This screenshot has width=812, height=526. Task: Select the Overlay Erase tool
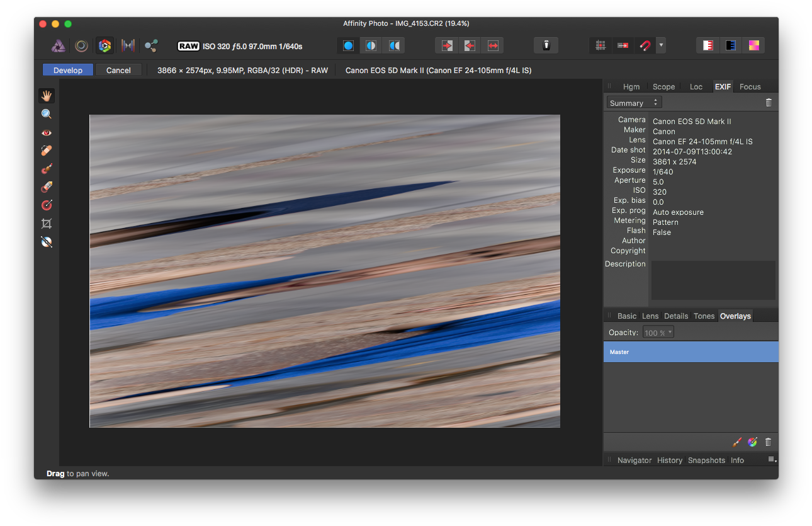47,187
